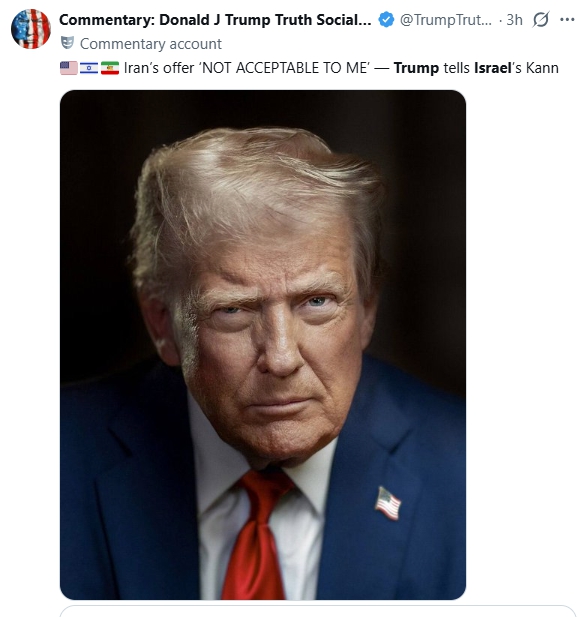Open the three-dot more options menu
Screen dimensions: 585x617
(567, 20)
